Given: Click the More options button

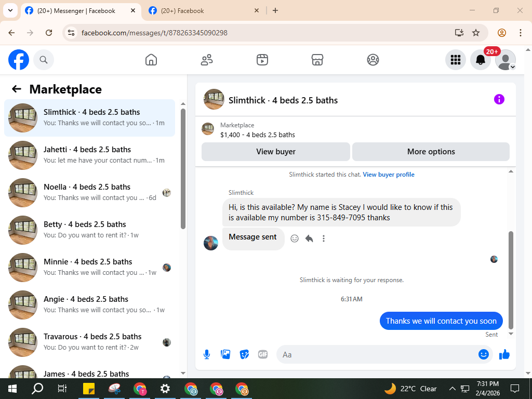Looking at the screenshot, I should coord(431,152).
